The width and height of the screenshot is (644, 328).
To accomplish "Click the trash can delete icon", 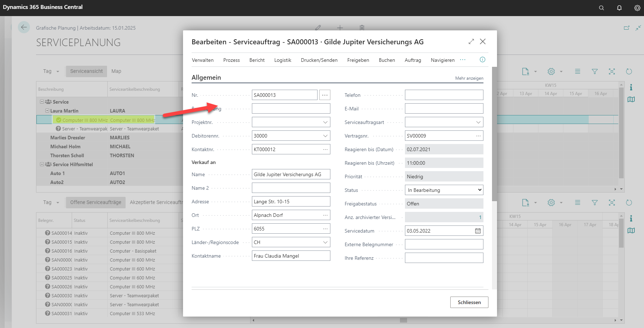I will tap(362, 28).
